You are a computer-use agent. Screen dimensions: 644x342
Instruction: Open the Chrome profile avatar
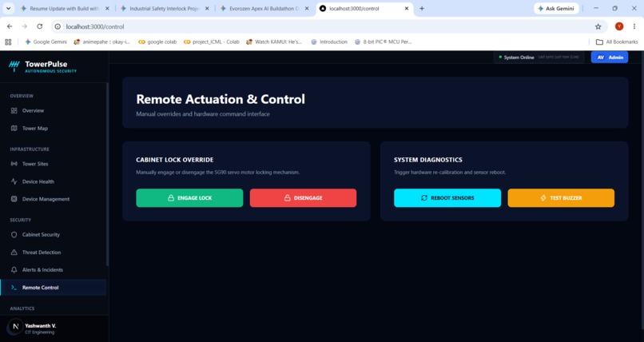click(x=619, y=26)
